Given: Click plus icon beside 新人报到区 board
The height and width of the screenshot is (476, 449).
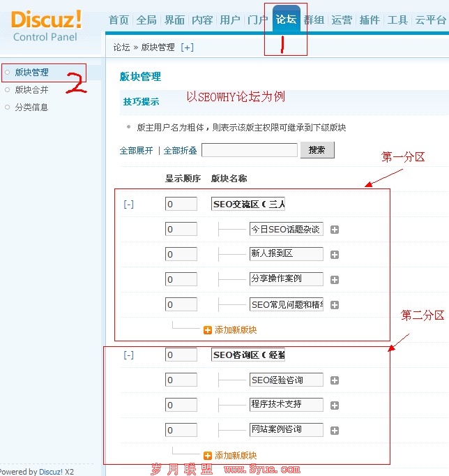Looking at the screenshot, I should coord(335,255).
